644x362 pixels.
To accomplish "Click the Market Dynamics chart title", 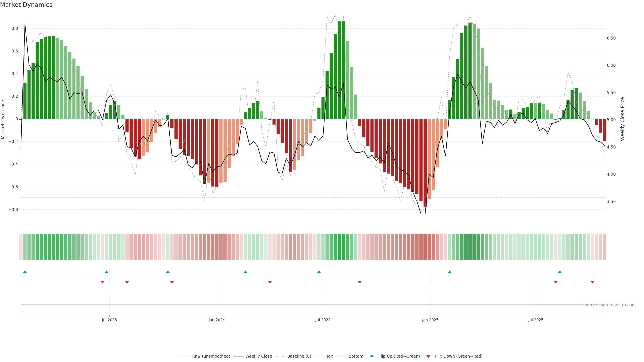I will pyautogui.click(x=26, y=5).
